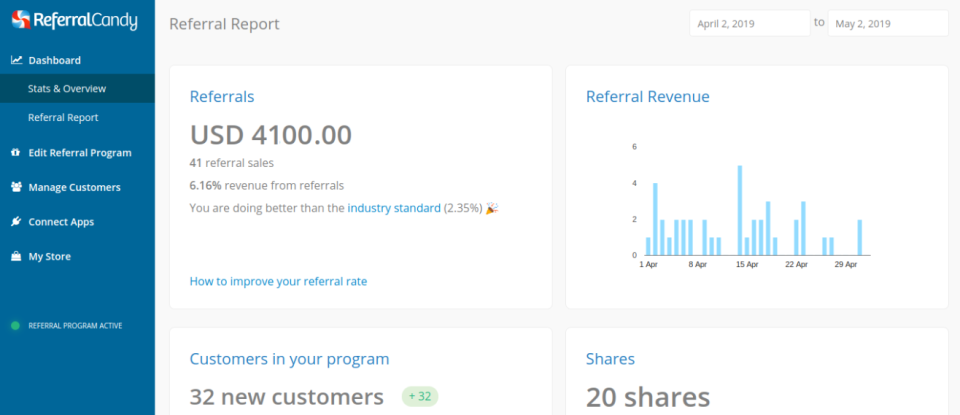Open the start date picker April 2, 2019
Image resolution: width=960 pixels, height=415 pixels.
[x=749, y=23]
